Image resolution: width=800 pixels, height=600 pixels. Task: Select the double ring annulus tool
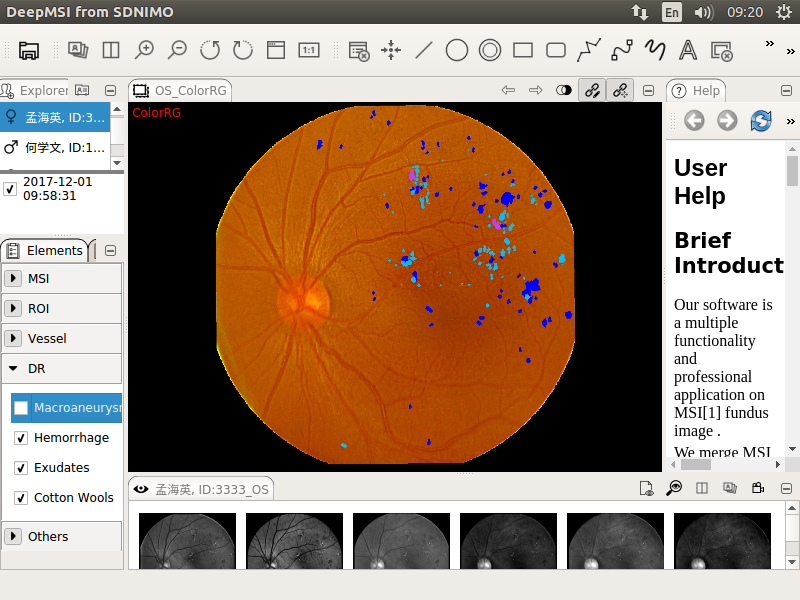(x=490, y=50)
